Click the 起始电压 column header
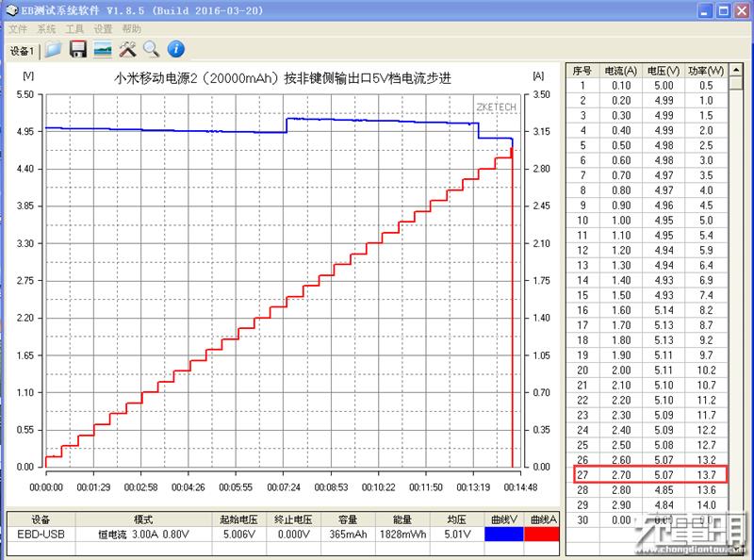The height and width of the screenshot is (560, 754). pyautogui.click(x=239, y=519)
